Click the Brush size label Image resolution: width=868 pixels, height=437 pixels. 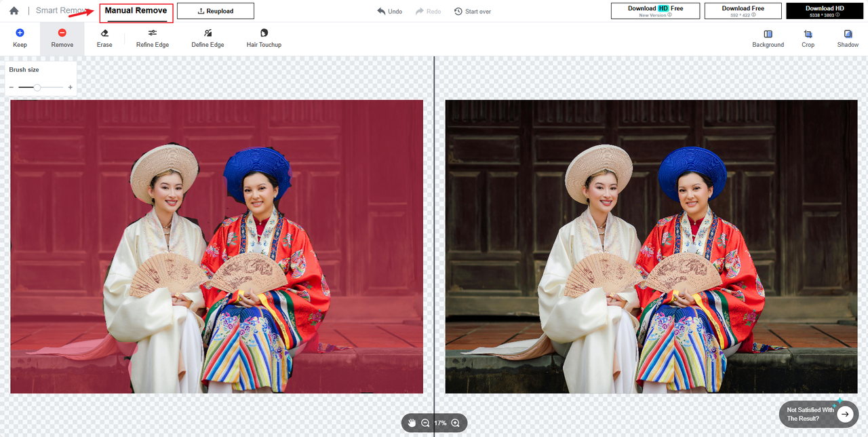pos(24,70)
